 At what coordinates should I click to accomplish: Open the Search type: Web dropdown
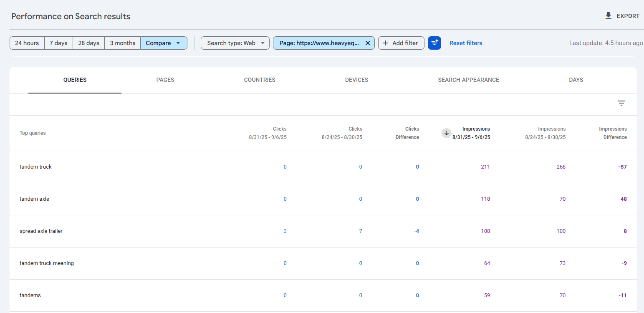pos(235,43)
